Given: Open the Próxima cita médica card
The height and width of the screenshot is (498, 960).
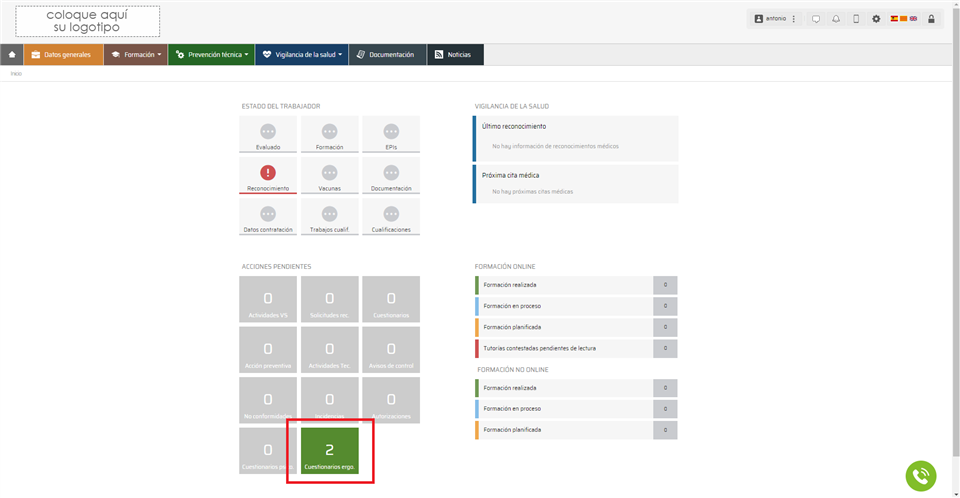Looking at the screenshot, I should pos(576,184).
